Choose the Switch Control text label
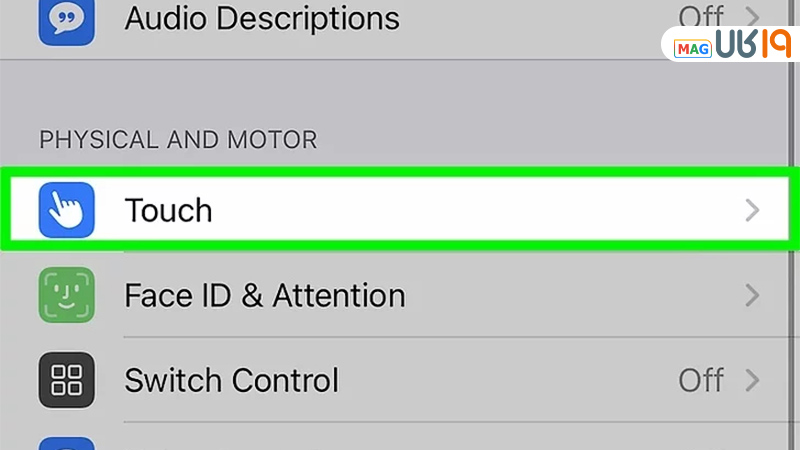 231,380
